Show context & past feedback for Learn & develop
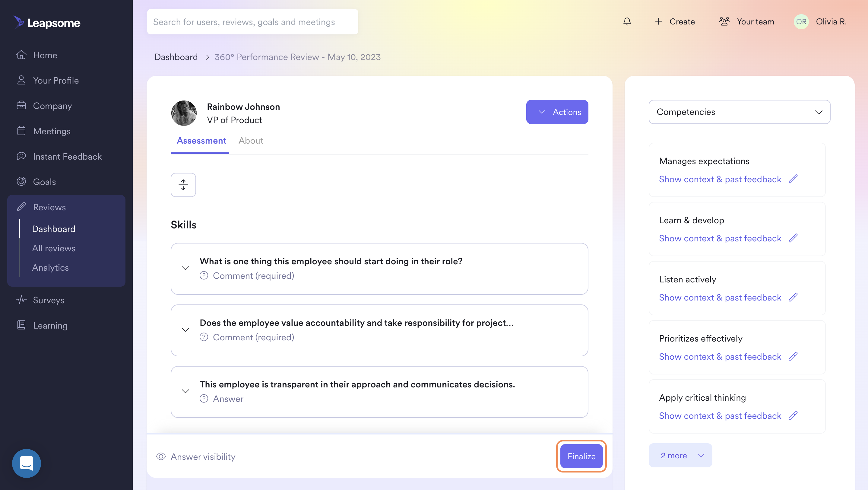868x490 pixels. click(x=720, y=238)
